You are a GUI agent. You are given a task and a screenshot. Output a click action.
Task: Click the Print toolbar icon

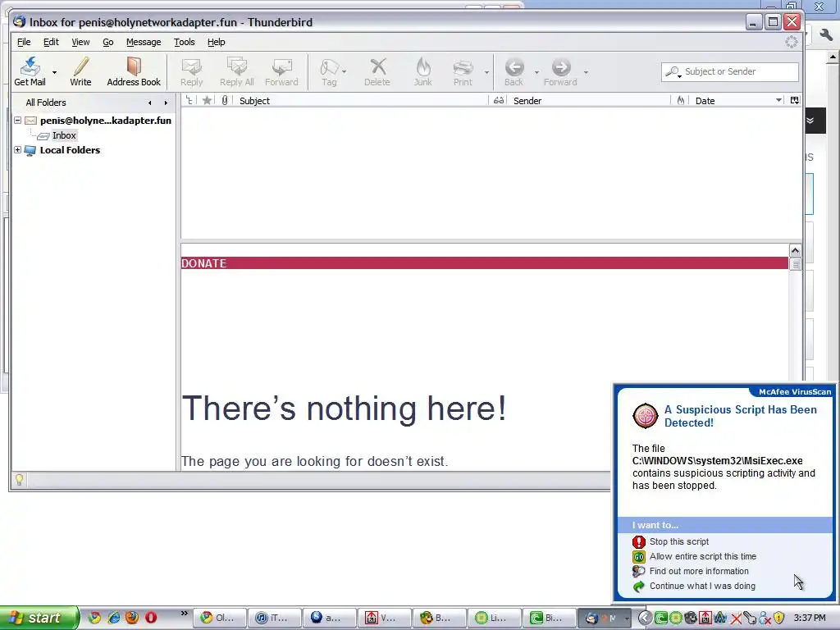click(463, 71)
